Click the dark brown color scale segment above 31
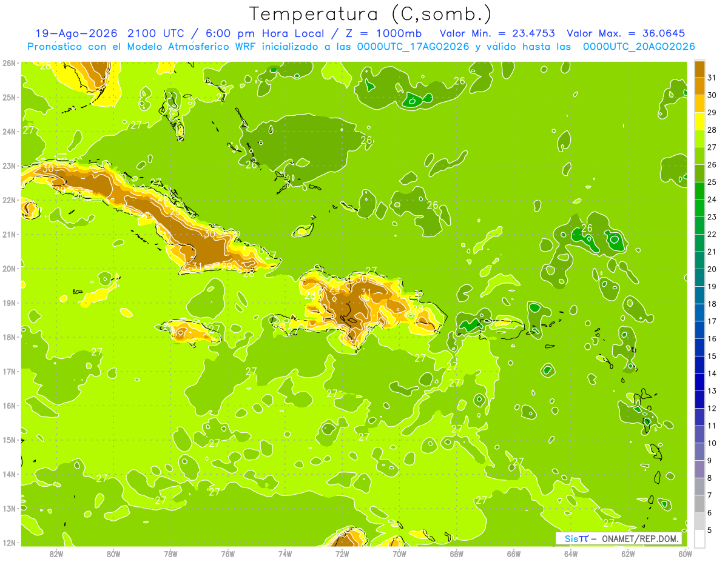This screenshot has width=728, height=562. click(x=699, y=69)
